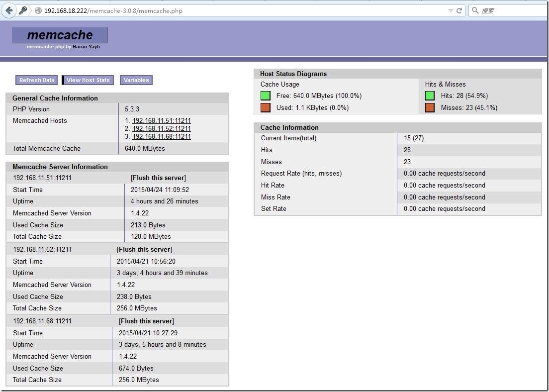This screenshot has width=549, height=392.
Task: Click the globe site identity icon
Action: coord(38,11)
